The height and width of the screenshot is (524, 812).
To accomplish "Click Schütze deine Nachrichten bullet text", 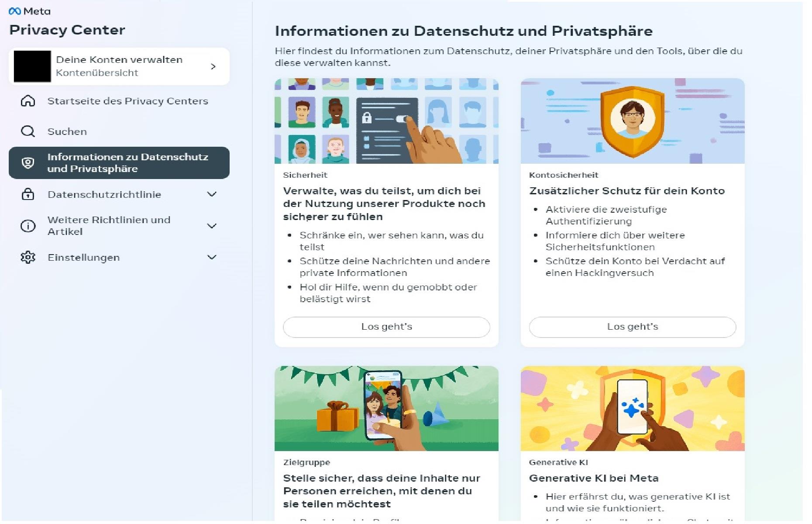I will (395, 267).
